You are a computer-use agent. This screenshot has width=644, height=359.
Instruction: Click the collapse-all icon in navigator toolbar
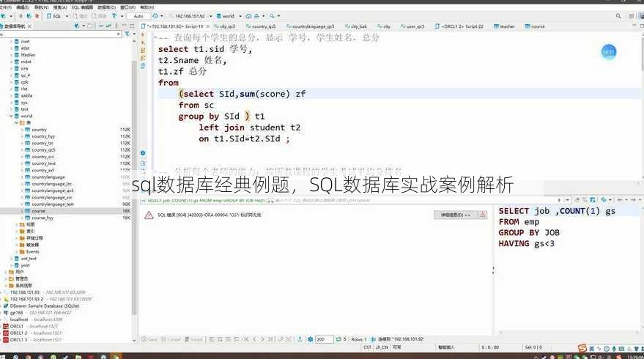click(x=100, y=26)
